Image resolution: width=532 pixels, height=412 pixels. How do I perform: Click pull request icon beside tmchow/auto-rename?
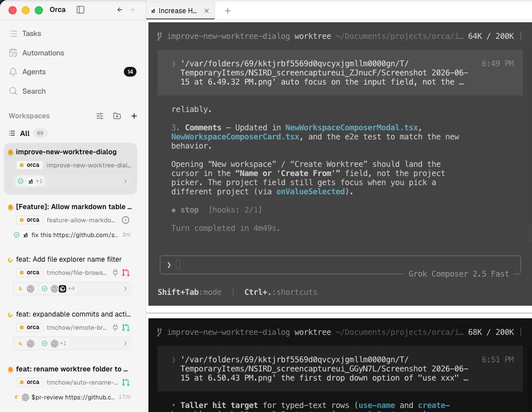pyautogui.click(x=126, y=382)
